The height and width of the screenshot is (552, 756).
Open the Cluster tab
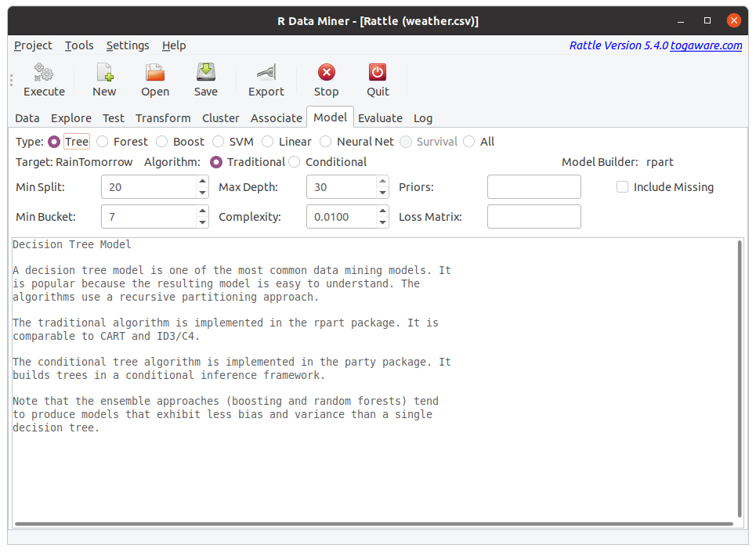[x=221, y=118]
